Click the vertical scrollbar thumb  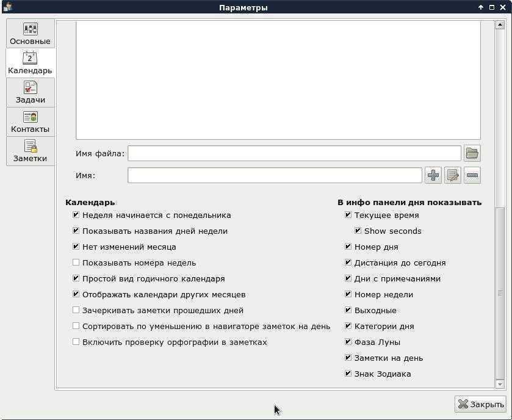[x=500, y=293]
